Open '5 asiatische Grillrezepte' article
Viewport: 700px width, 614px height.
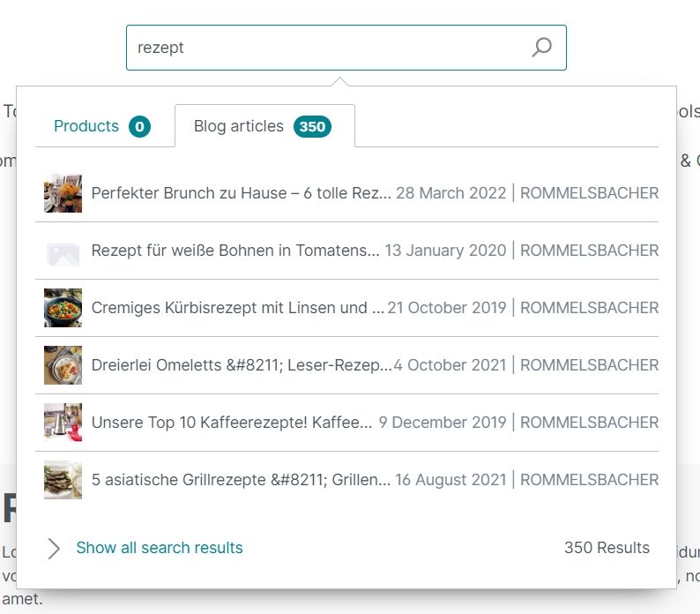pyautogui.click(x=241, y=480)
